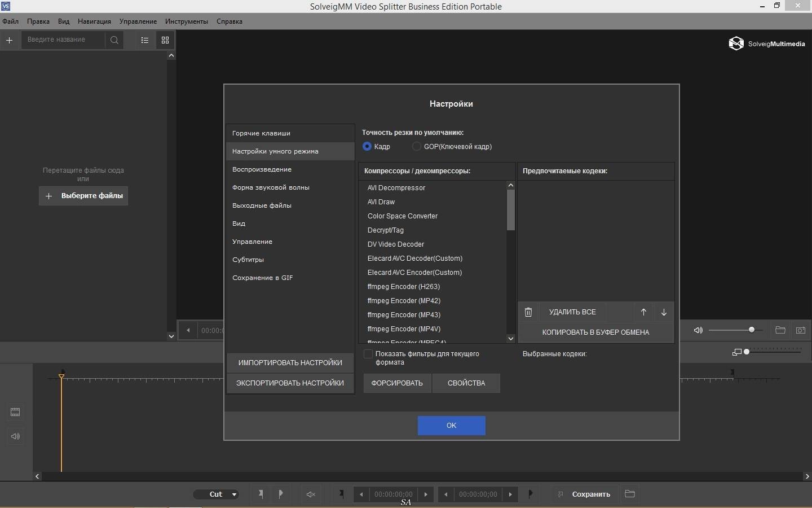The width and height of the screenshot is (812, 508).
Task: Step second timecode forward with right arrow
Action: coord(511,494)
